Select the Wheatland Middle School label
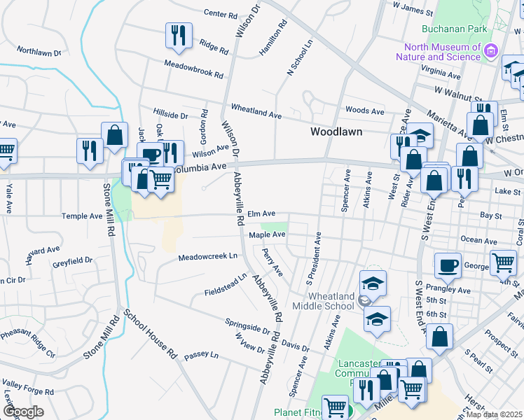524x420 pixels. click(x=324, y=301)
